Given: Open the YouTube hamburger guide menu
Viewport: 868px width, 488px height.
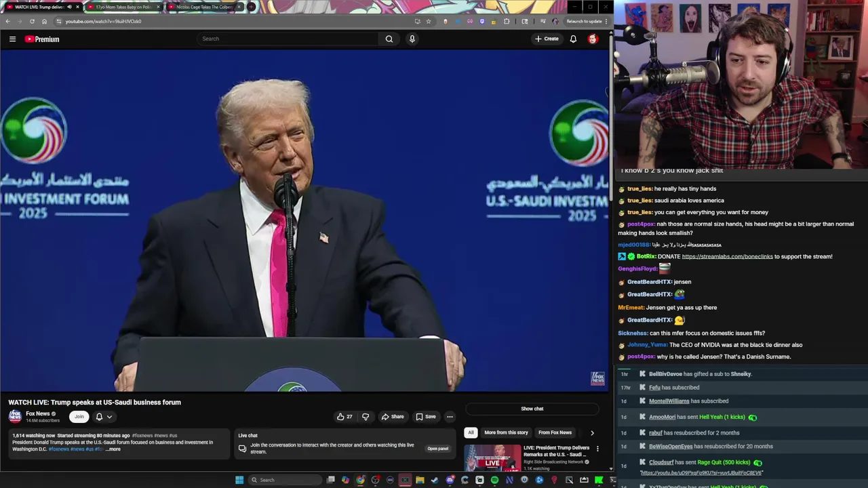Looking at the screenshot, I should pos(12,39).
